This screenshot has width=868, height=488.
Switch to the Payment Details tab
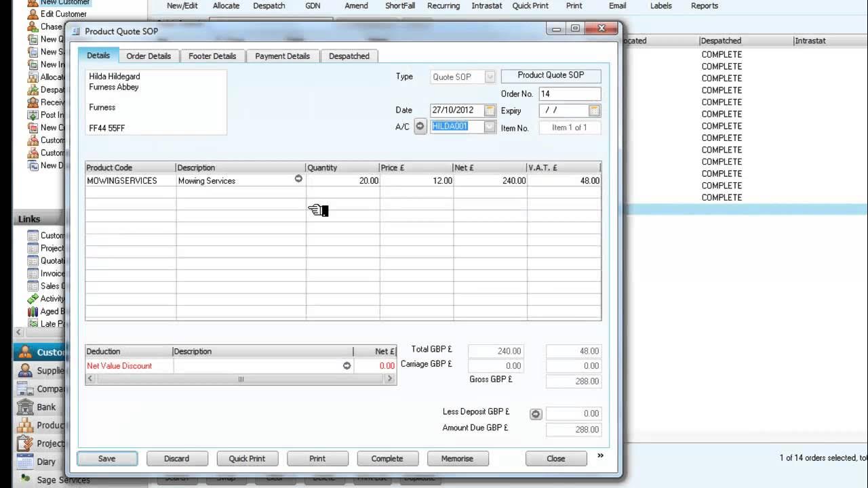coord(282,56)
